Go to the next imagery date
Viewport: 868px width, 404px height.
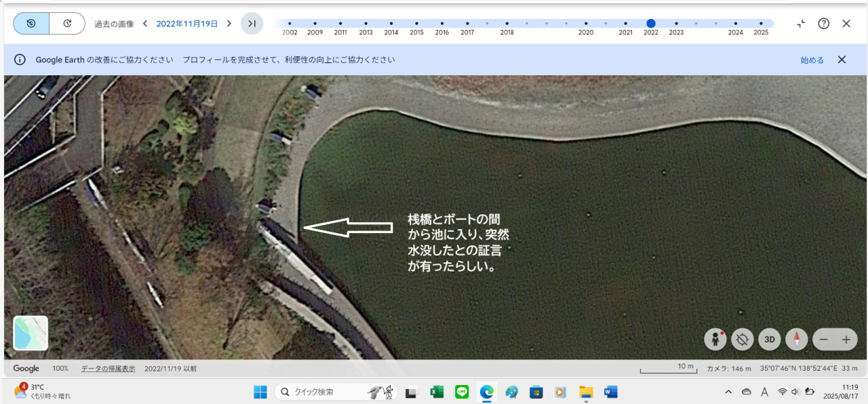(x=229, y=24)
